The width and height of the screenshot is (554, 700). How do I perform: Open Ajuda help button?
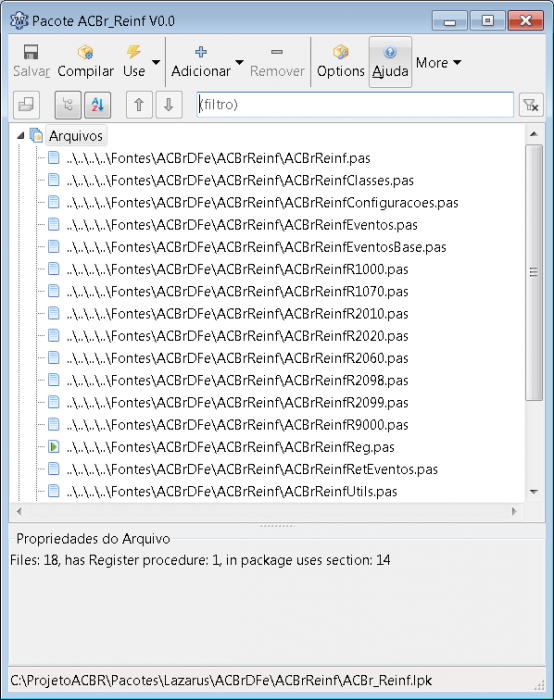click(390, 62)
